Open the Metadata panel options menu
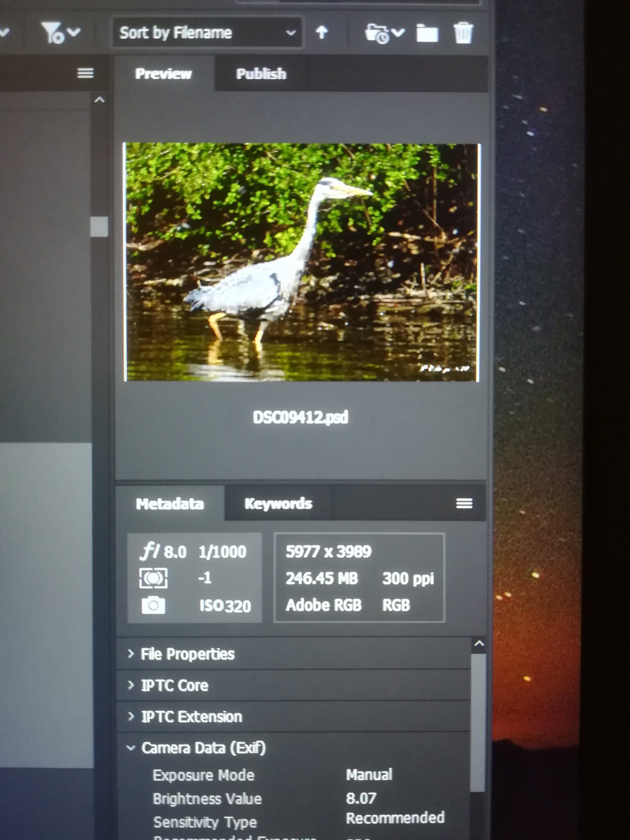 coord(464,503)
